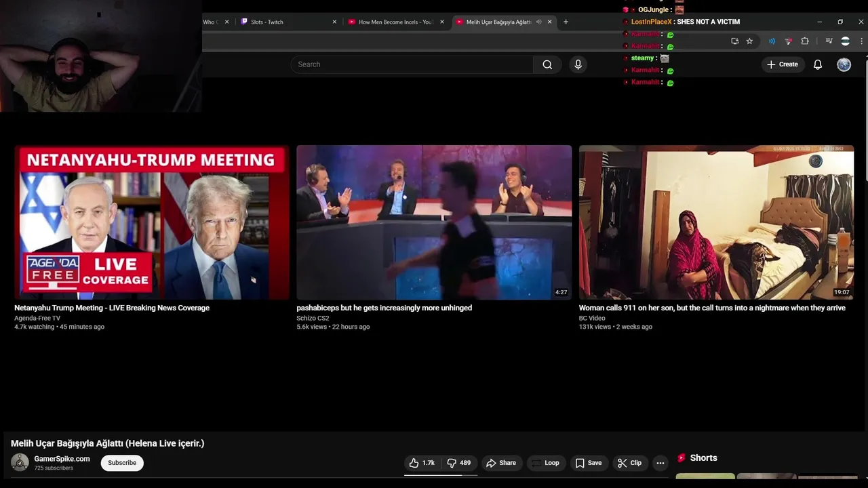
Task: Open YouTube notifications bell
Action: 818,64
